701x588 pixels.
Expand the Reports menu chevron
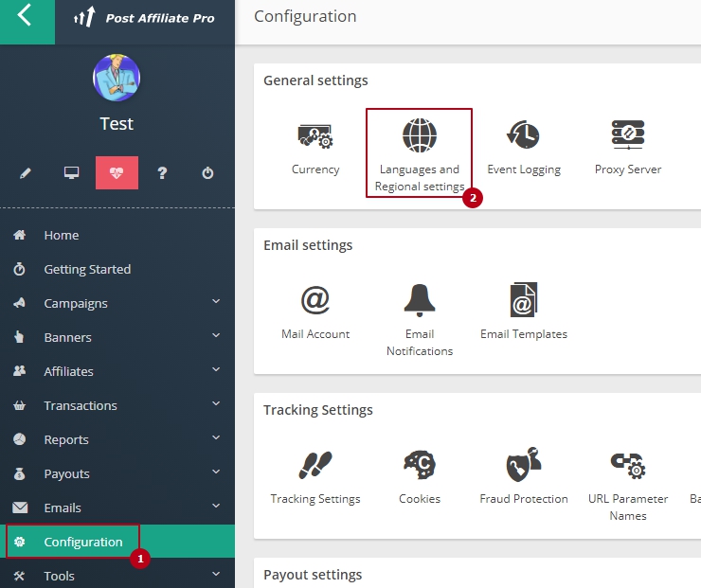tap(216, 438)
